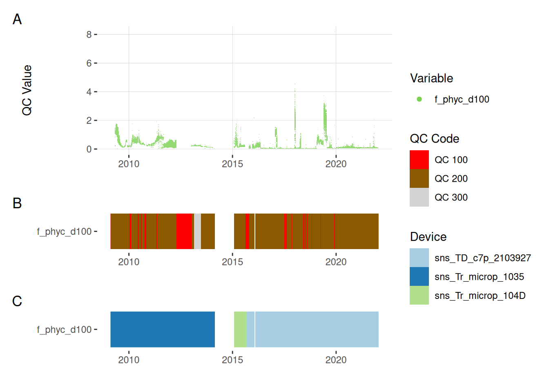The height and width of the screenshot is (392, 549).
Task: Click the light green segment in panel C
Action: [240, 329]
